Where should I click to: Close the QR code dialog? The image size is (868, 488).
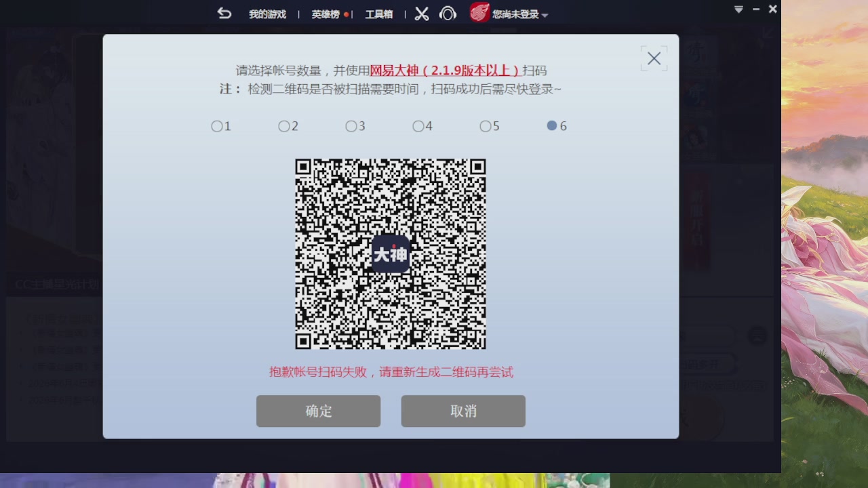coord(654,59)
